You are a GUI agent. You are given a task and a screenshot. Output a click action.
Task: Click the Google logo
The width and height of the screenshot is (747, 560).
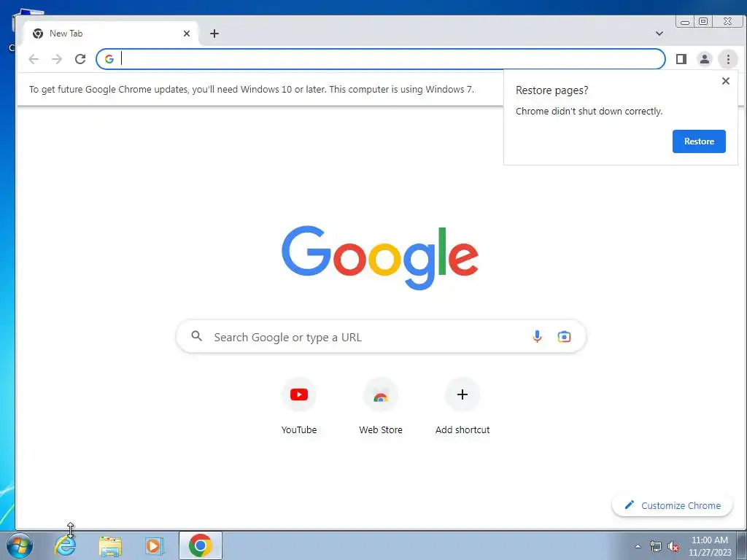click(x=380, y=257)
